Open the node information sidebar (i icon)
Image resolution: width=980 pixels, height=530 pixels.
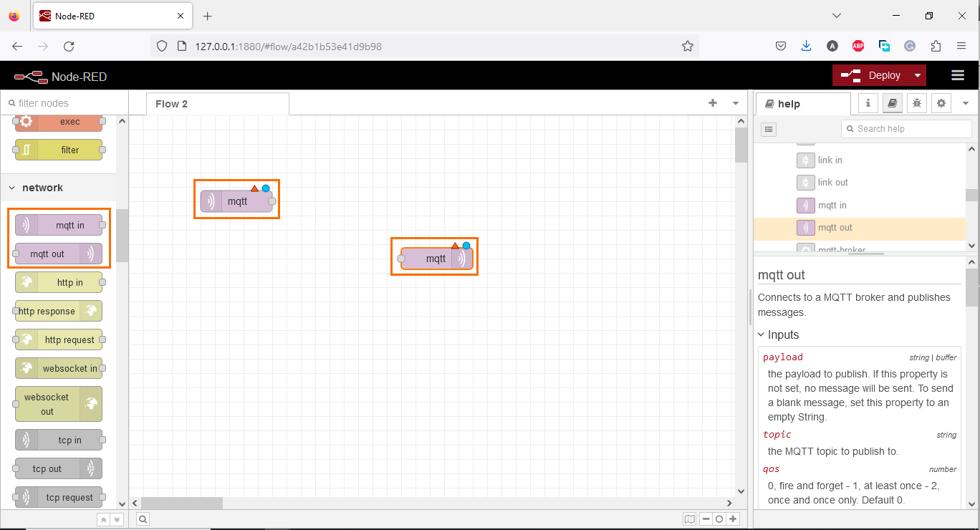coord(868,102)
